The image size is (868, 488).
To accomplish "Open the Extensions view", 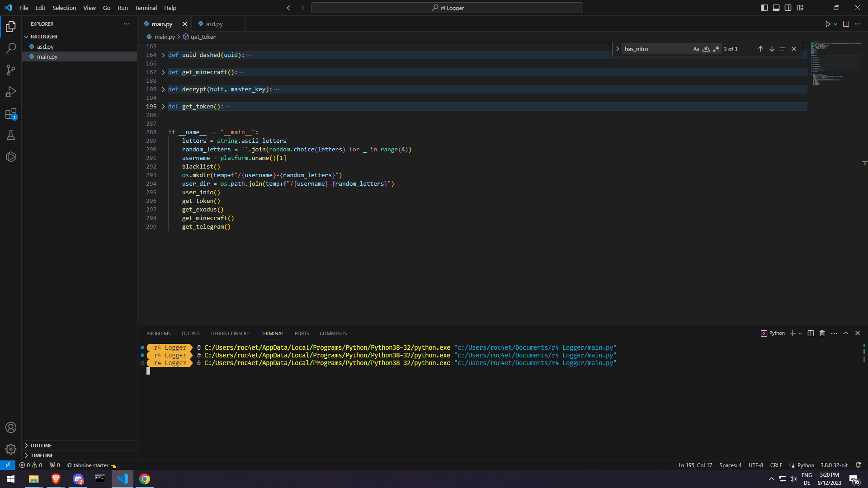I will click(x=11, y=114).
